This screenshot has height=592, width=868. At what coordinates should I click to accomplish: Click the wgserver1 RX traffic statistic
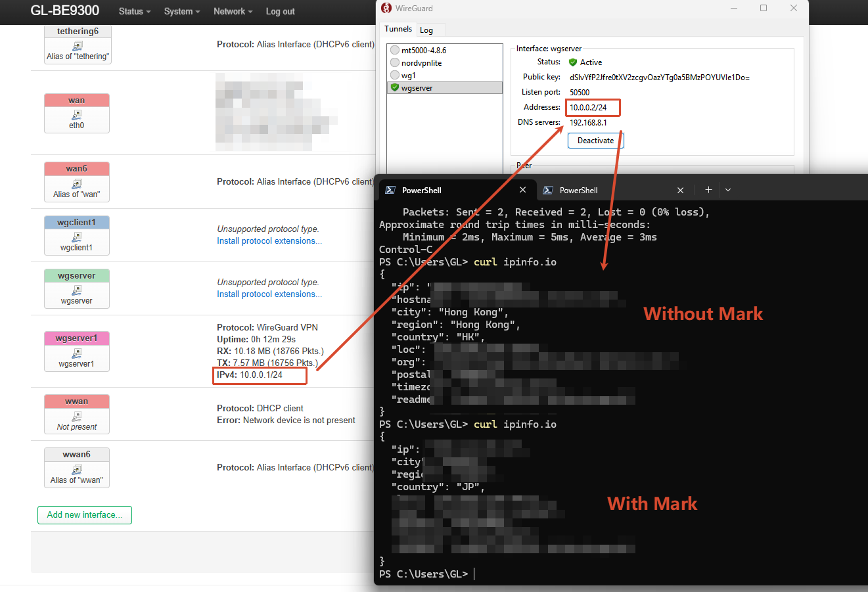point(270,352)
